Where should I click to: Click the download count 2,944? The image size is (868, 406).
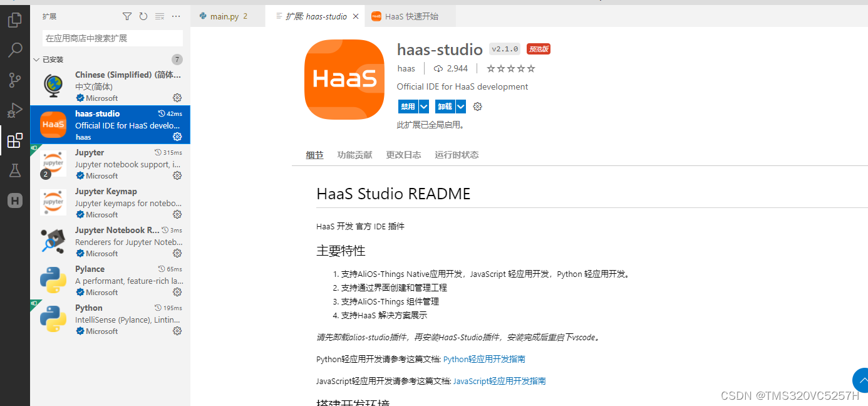[x=451, y=68]
